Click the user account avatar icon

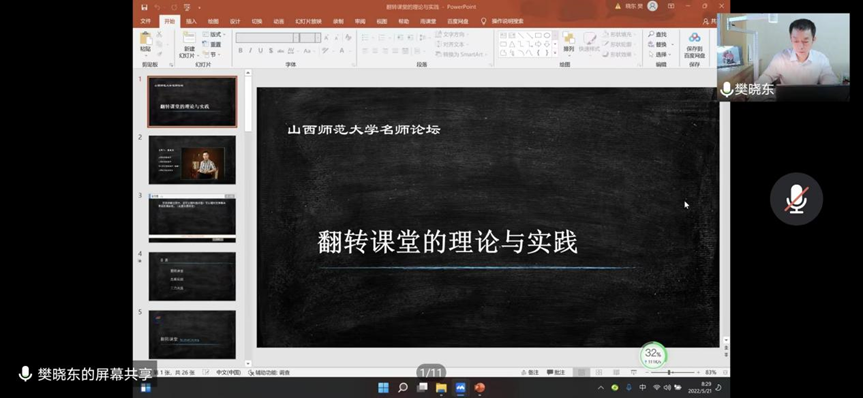pos(652,6)
